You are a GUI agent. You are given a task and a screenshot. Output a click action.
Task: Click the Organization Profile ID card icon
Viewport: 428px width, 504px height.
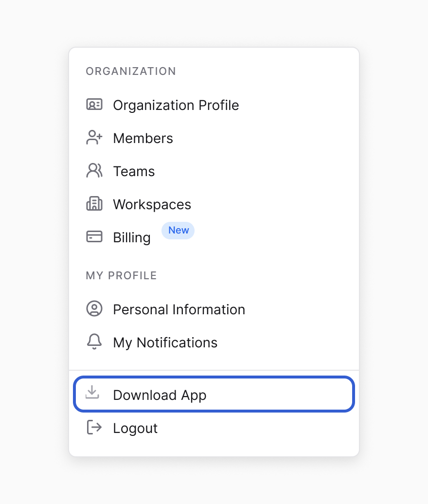pos(94,105)
